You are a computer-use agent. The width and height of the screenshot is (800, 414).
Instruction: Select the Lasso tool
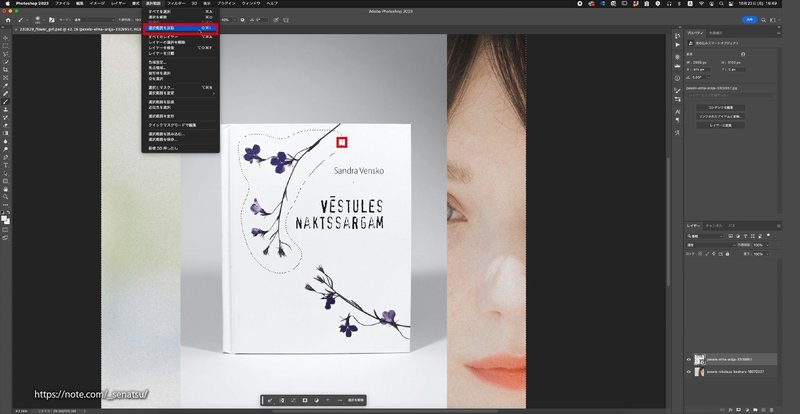pos(6,54)
